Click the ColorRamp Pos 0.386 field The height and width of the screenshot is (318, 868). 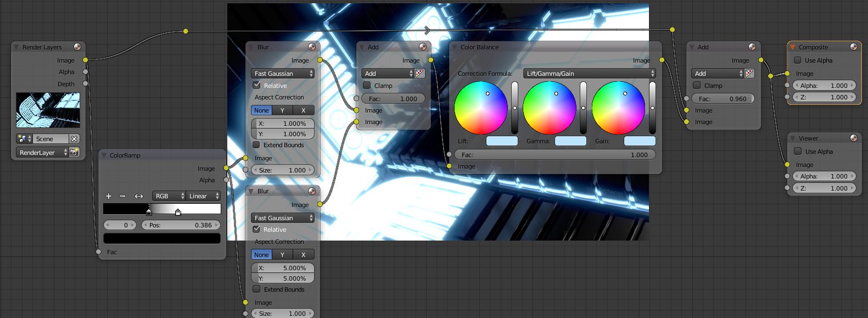point(181,225)
